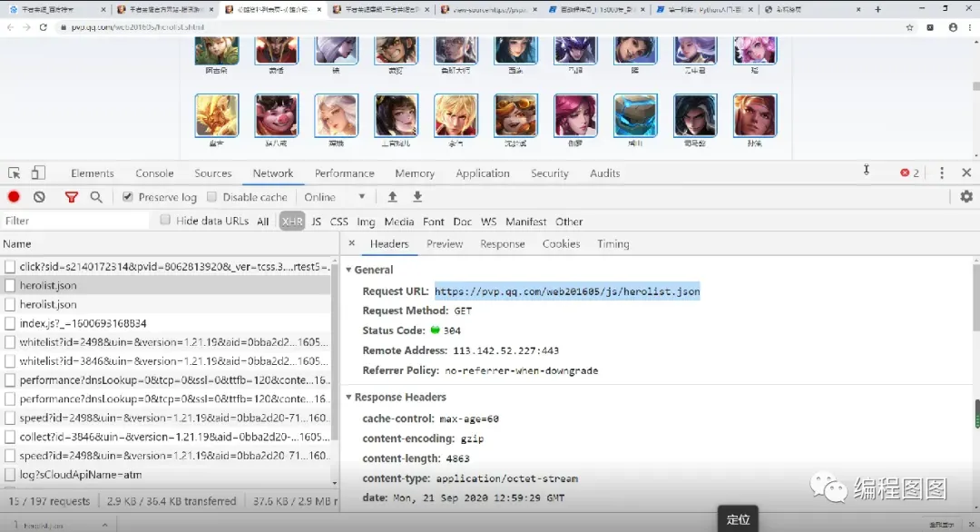Toggle the device toolbar icon
The height and width of the screenshot is (532, 980).
pyautogui.click(x=38, y=172)
